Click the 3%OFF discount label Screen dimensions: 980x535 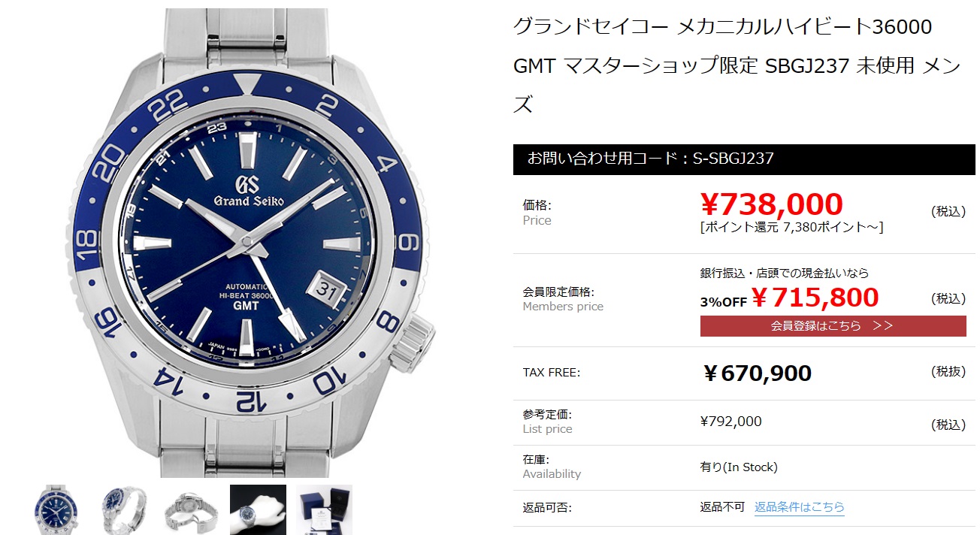723,302
